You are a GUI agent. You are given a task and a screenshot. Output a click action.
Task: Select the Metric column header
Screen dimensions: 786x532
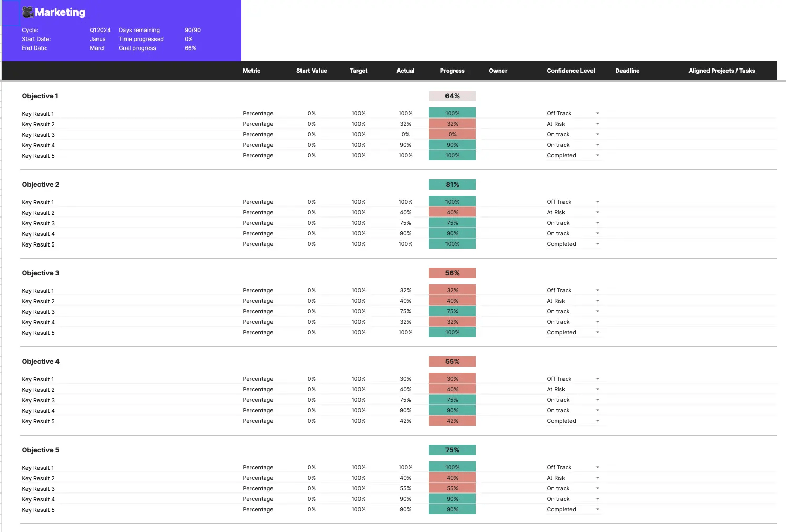click(x=251, y=71)
